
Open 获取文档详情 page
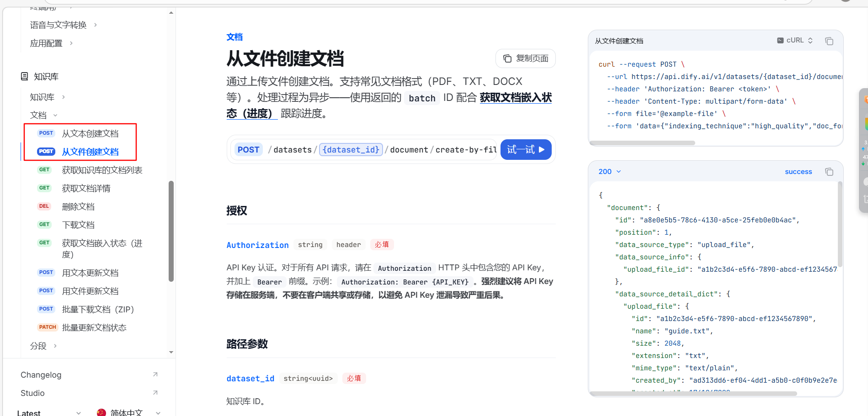click(86, 188)
